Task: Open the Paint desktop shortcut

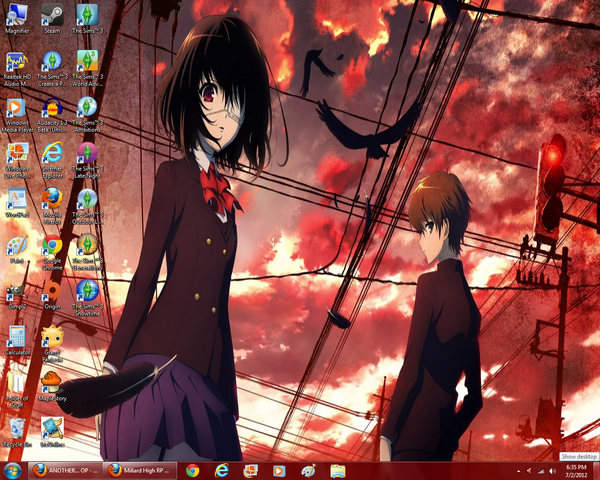Action: pos(17,250)
